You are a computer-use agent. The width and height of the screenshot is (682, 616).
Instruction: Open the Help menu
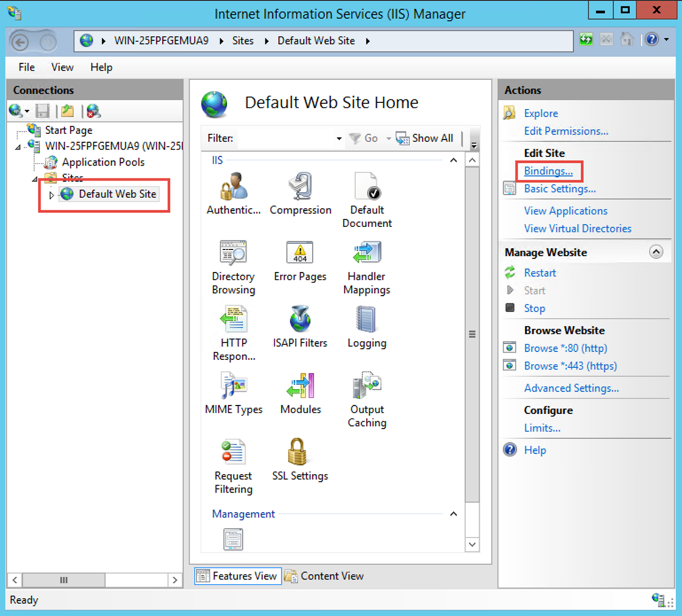point(101,67)
